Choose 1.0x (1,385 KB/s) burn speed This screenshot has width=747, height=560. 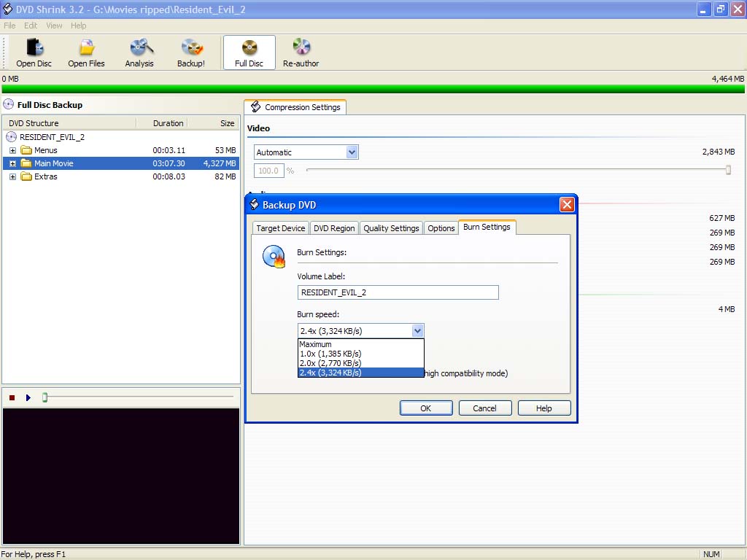pyautogui.click(x=360, y=354)
